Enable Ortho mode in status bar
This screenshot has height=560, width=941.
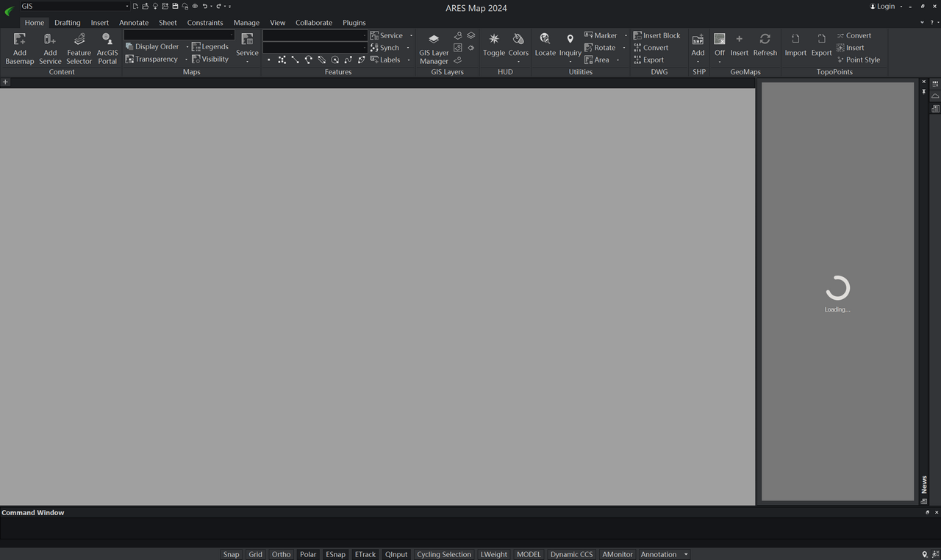281,554
